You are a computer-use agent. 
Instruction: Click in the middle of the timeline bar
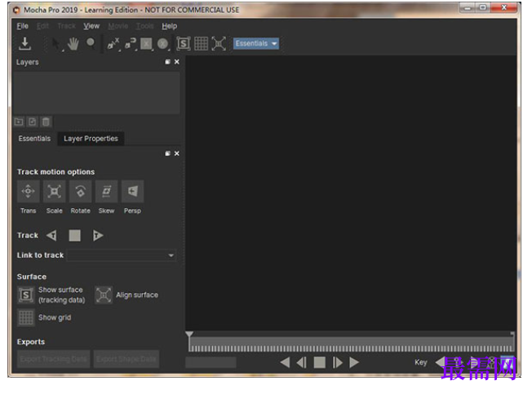351,344
